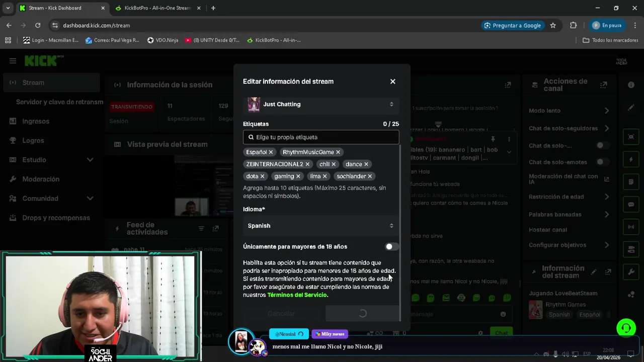
Task: Click the Rhythm Games category thumbnail
Action: 536,310
